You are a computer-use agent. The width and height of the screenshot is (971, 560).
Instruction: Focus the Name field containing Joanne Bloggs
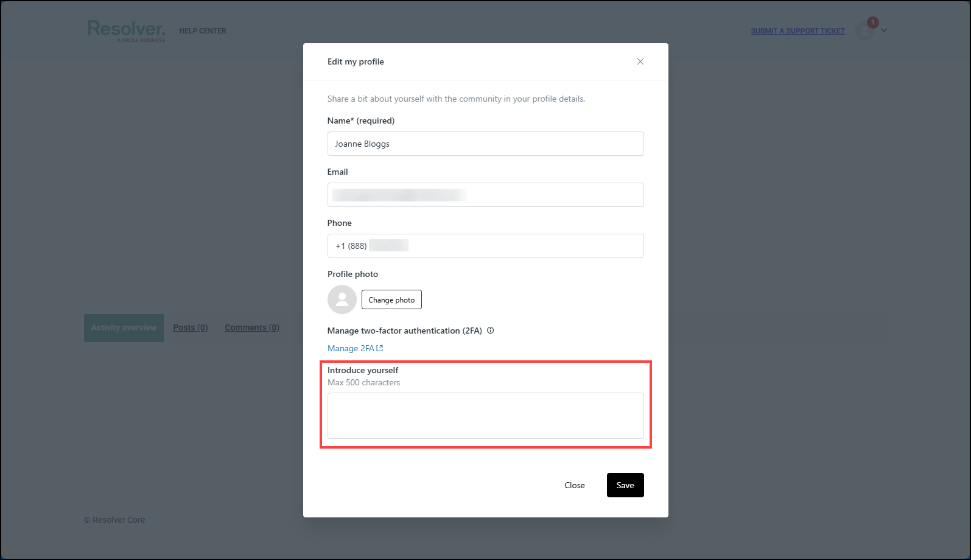tap(485, 144)
